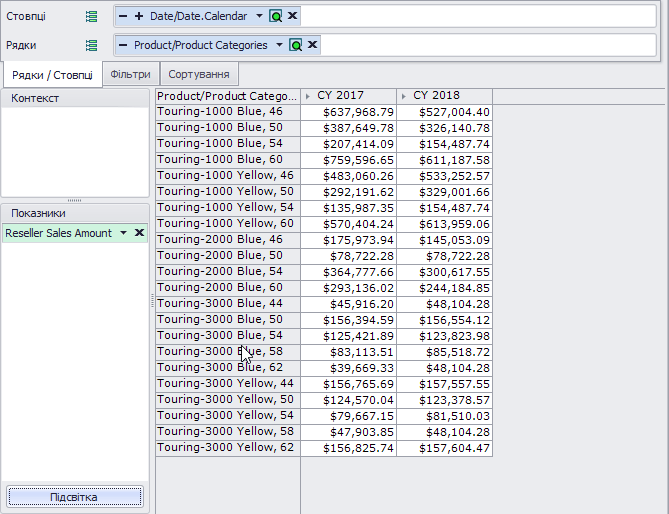The width and height of the screenshot is (669, 514).
Task: Click the Product/Product Catego... column header
Action: [x=228, y=96]
